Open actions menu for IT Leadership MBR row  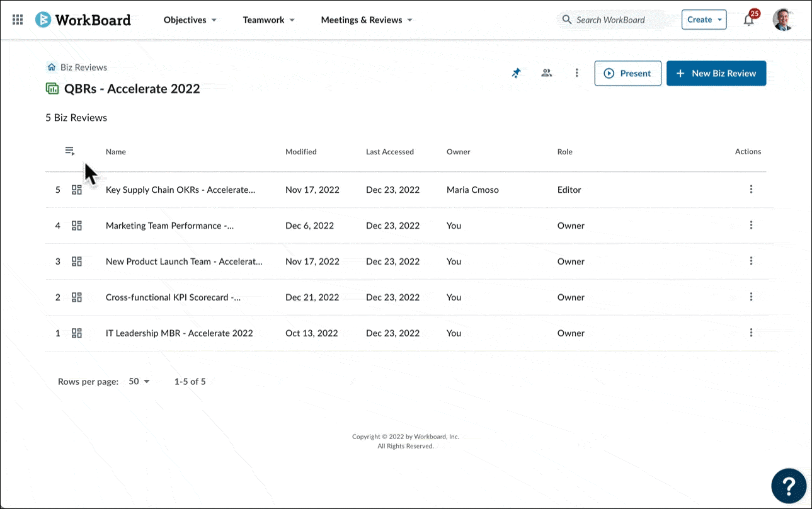(x=751, y=333)
